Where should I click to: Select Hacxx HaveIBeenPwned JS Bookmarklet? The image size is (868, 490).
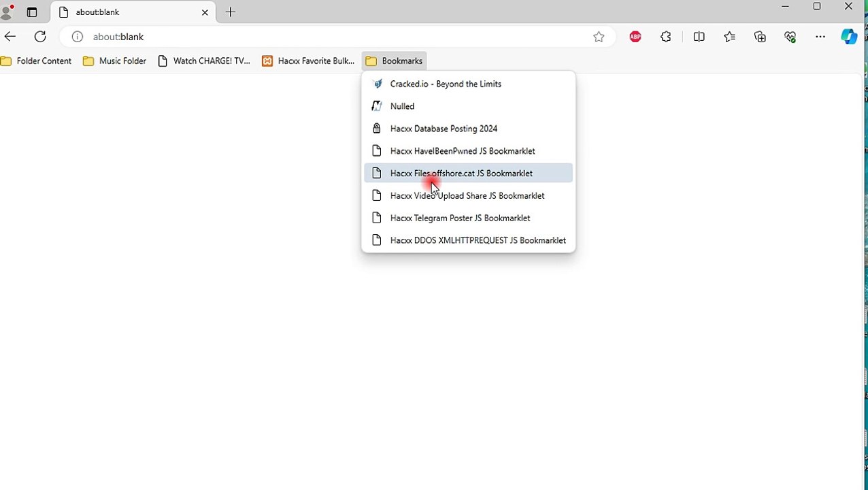coord(469,151)
